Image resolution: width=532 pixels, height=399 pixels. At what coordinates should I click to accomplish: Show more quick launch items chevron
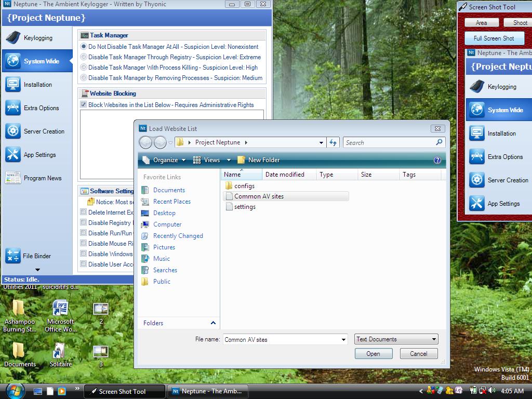point(77,389)
